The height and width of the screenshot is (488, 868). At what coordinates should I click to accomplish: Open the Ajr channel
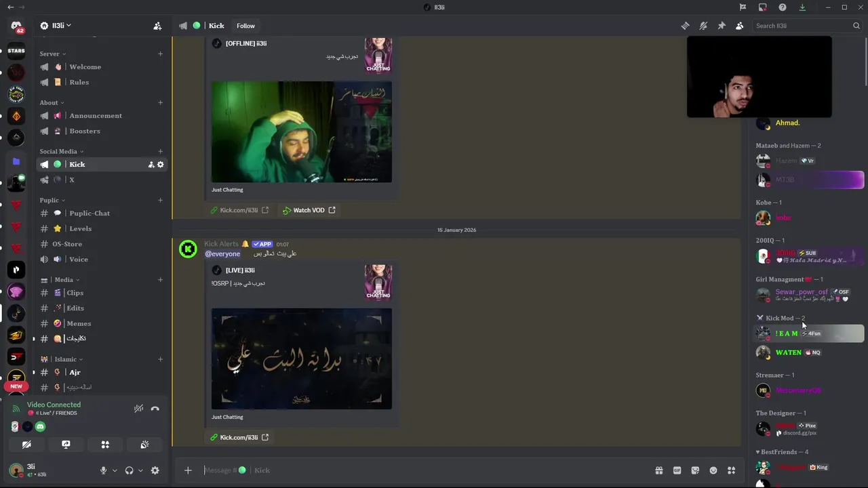[102, 372]
